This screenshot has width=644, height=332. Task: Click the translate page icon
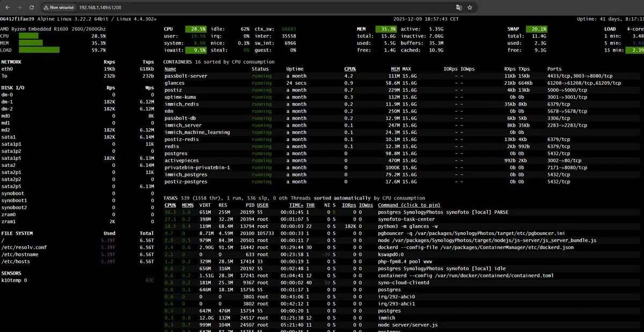pos(458,8)
